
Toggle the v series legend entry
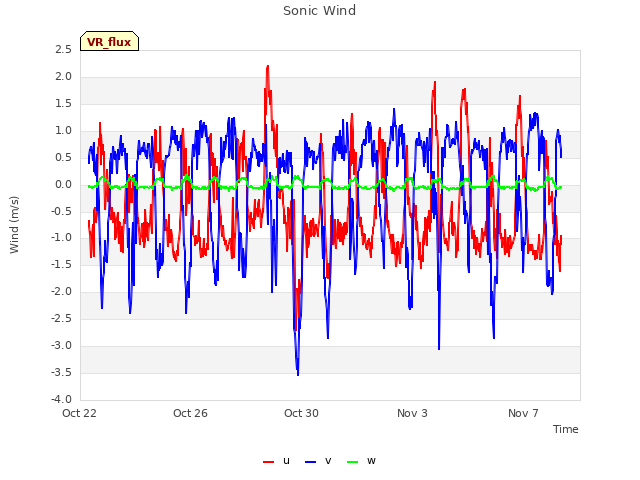pos(318,461)
